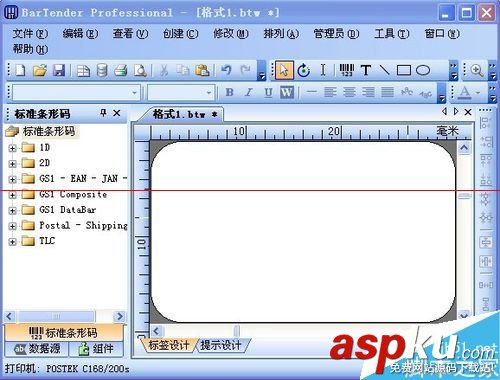Redo the last undone action

tap(246, 70)
